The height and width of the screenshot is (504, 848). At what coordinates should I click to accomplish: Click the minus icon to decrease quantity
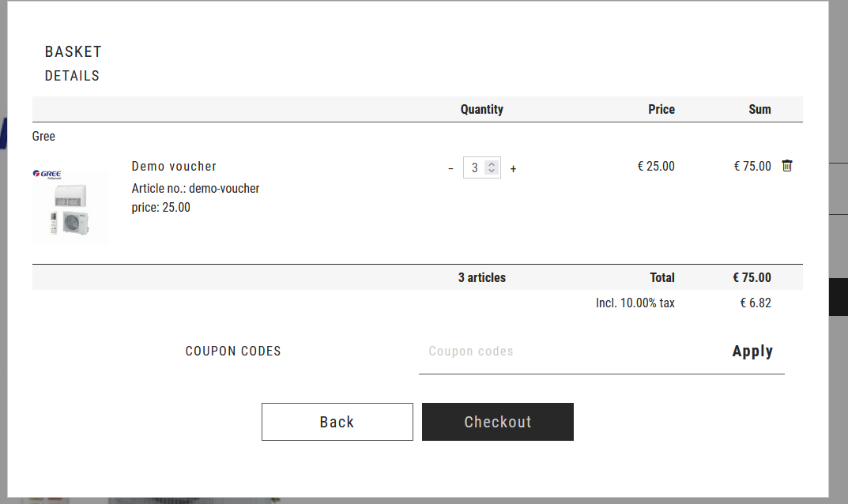[450, 168]
